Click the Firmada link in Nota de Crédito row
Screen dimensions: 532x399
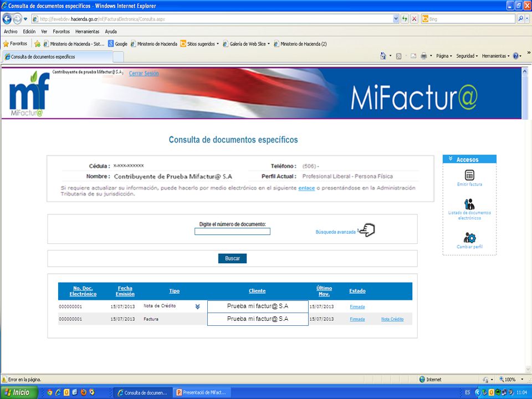point(357,306)
